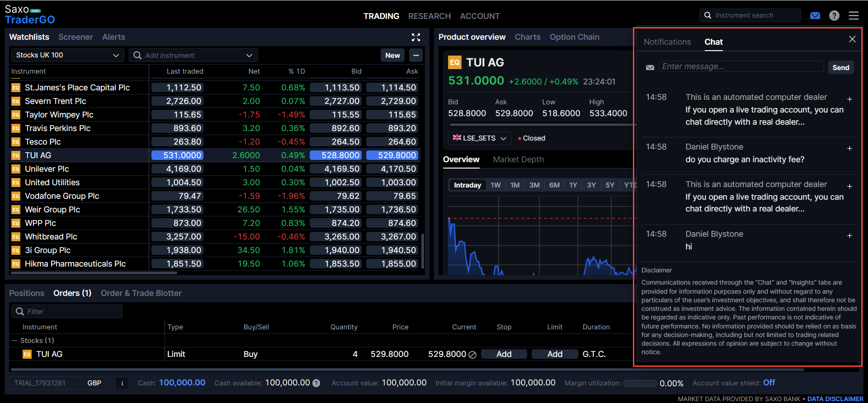
Task: Click the cancel icon beside current price 529.8000
Action: click(x=472, y=355)
